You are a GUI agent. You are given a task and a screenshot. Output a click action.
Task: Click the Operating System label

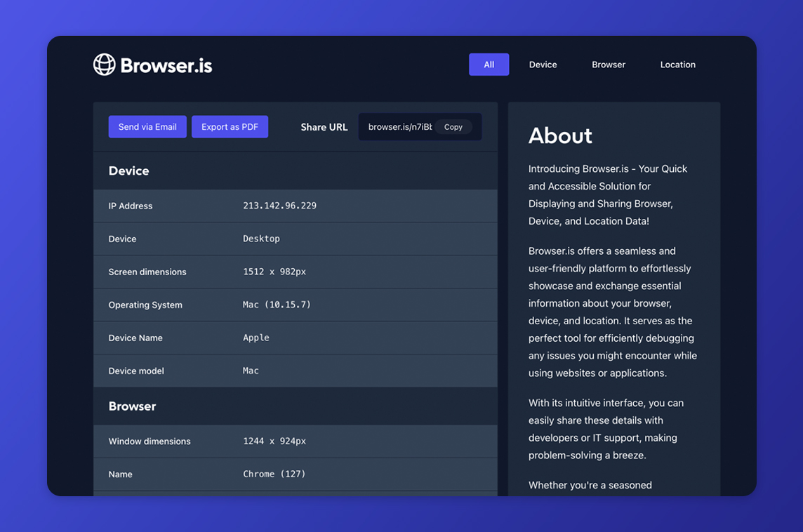coord(145,305)
